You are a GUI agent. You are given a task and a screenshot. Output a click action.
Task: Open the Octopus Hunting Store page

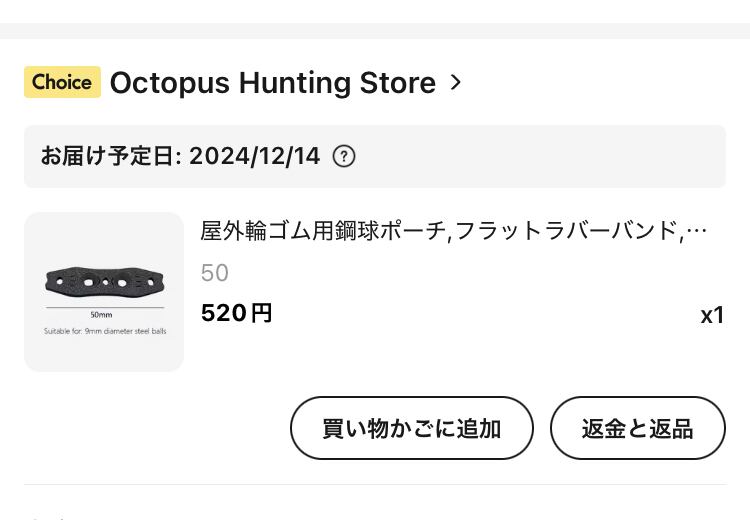click(272, 83)
